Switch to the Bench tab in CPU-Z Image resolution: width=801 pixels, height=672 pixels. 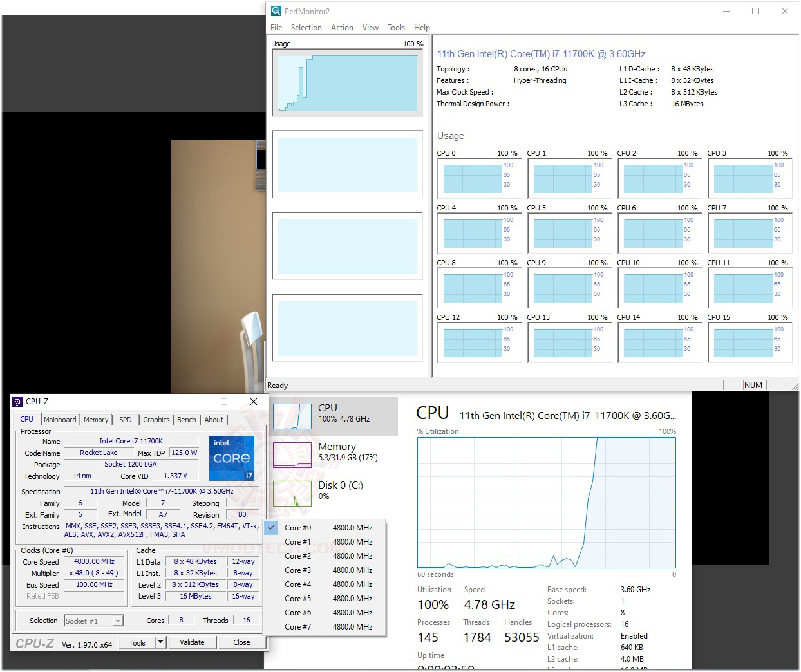(x=187, y=420)
